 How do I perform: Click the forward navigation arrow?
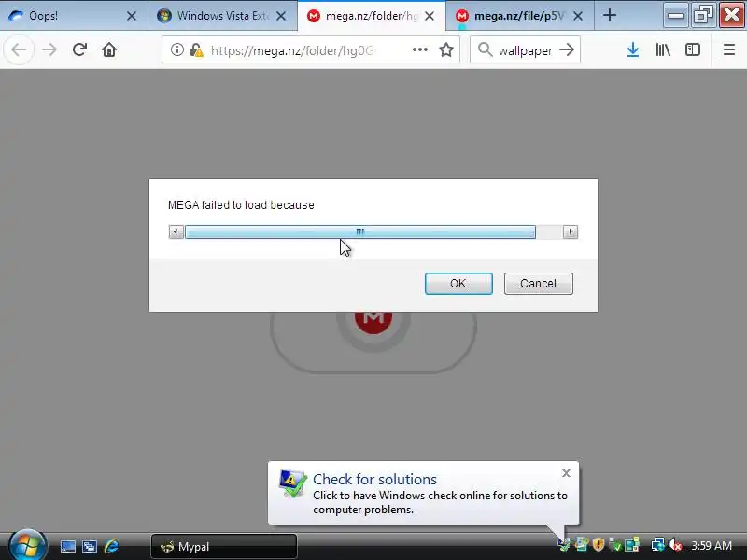click(x=49, y=50)
